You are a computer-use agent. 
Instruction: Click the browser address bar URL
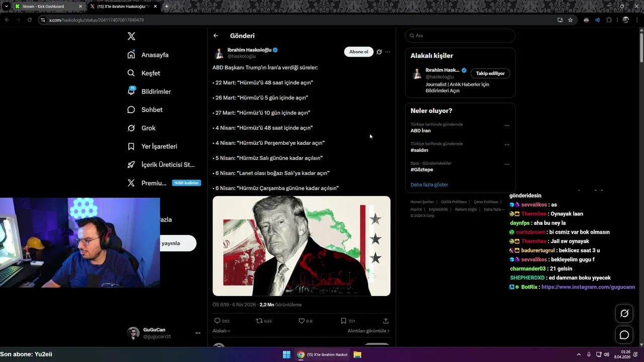tap(96, 20)
